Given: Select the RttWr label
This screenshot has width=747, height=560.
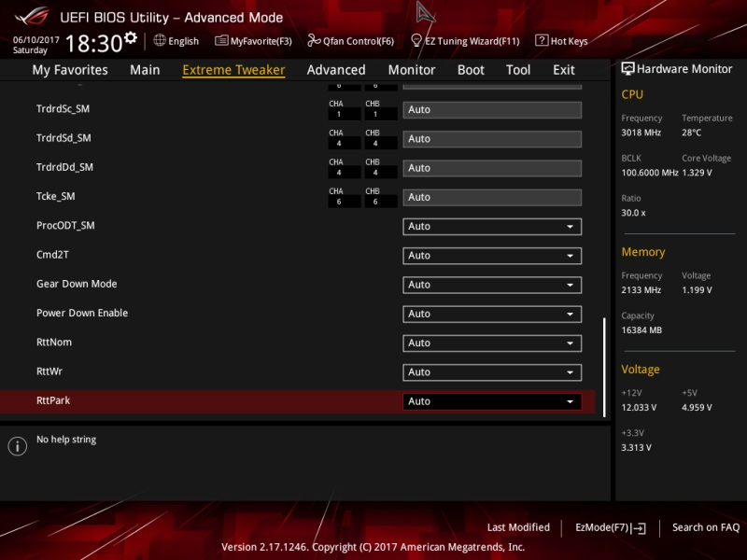Looking at the screenshot, I should [x=49, y=371].
